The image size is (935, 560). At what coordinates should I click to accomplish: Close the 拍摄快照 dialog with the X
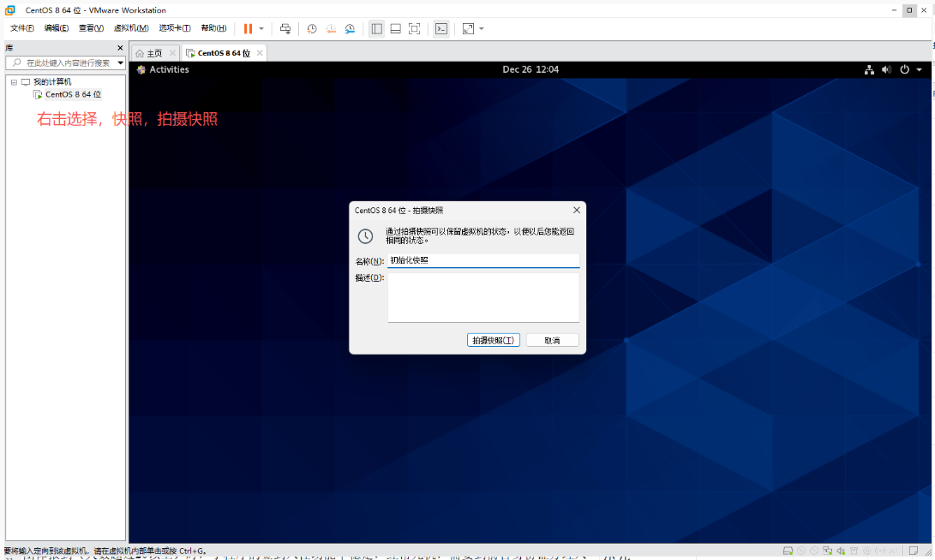(x=576, y=211)
